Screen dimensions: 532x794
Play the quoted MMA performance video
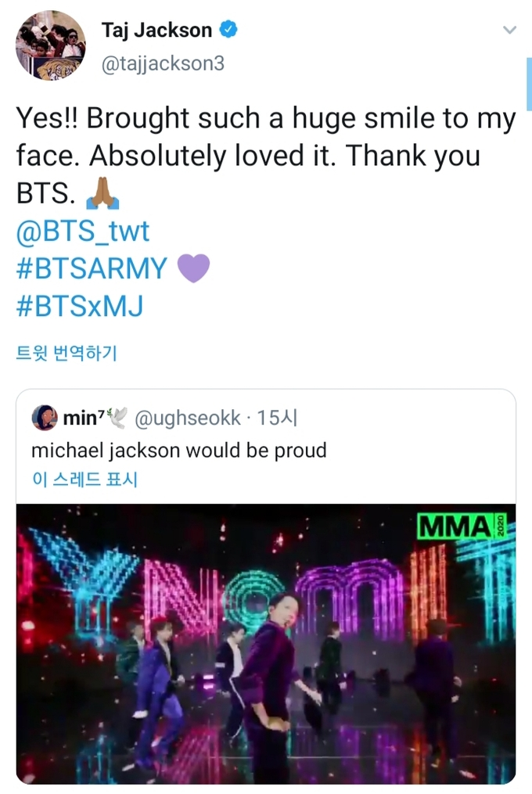tap(266, 643)
